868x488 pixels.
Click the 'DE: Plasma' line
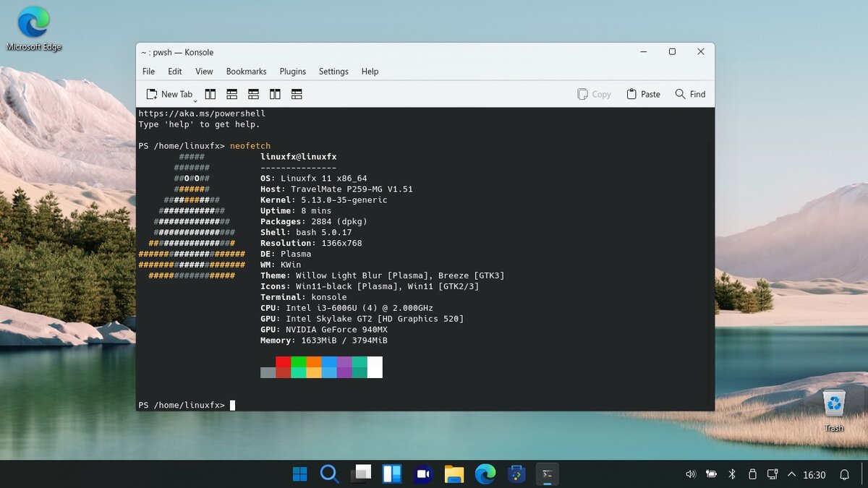click(286, 254)
